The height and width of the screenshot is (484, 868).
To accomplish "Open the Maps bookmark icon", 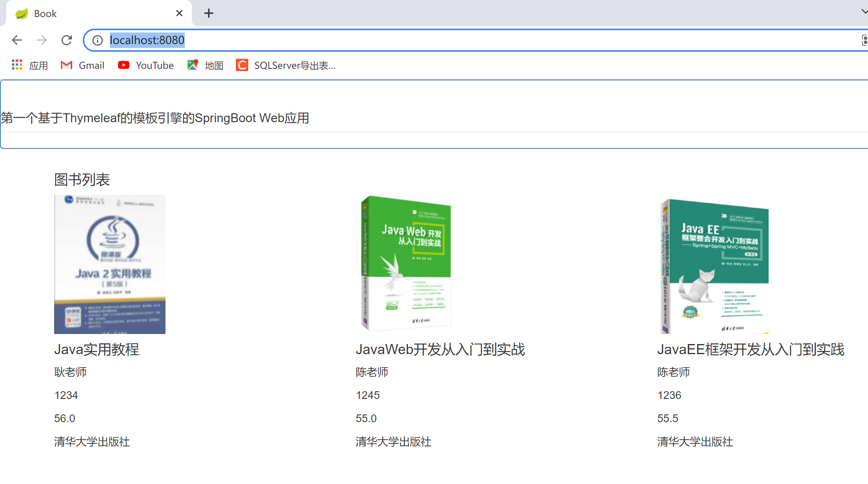I will (193, 65).
